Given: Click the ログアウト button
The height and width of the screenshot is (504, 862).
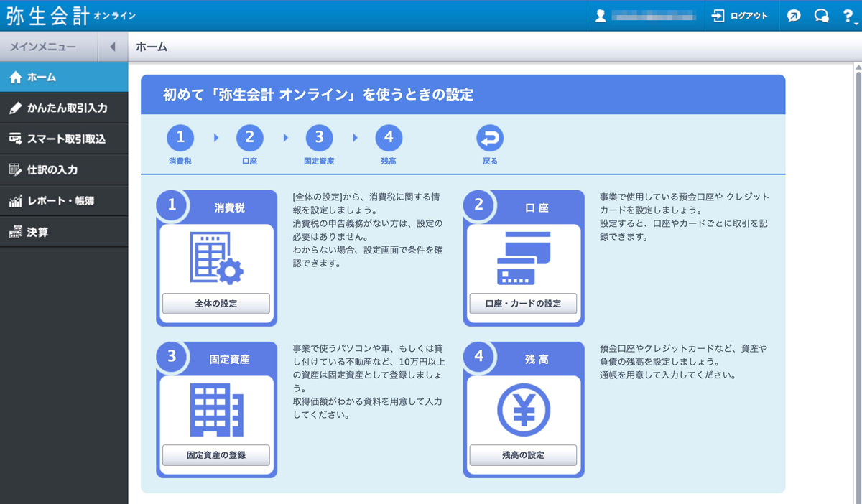Looking at the screenshot, I should (741, 16).
